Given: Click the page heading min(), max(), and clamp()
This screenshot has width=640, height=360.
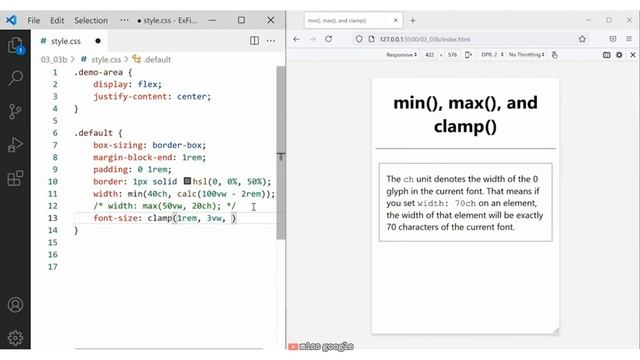Looking at the screenshot, I should coord(465,114).
